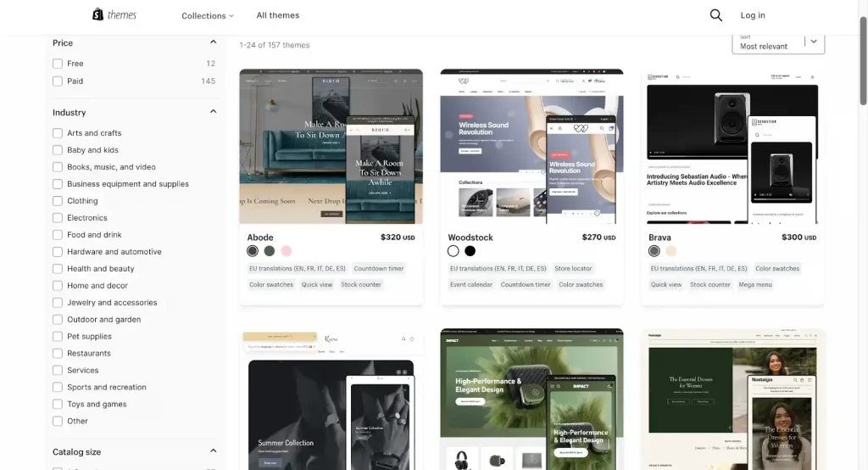The image size is (868, 470).
Task: Click the '1-24 of 157 themes' text
Action: [x=275, y=45]
